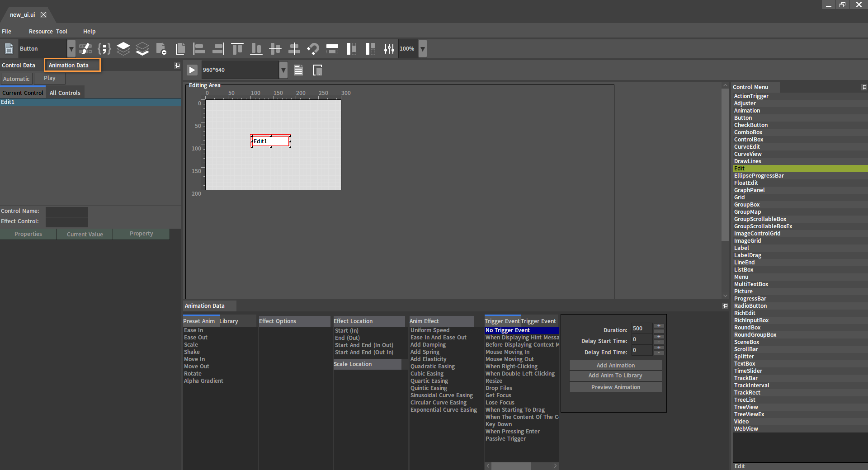Click the match width icon
Screen dimensions: 868x470
coord(332,49)
